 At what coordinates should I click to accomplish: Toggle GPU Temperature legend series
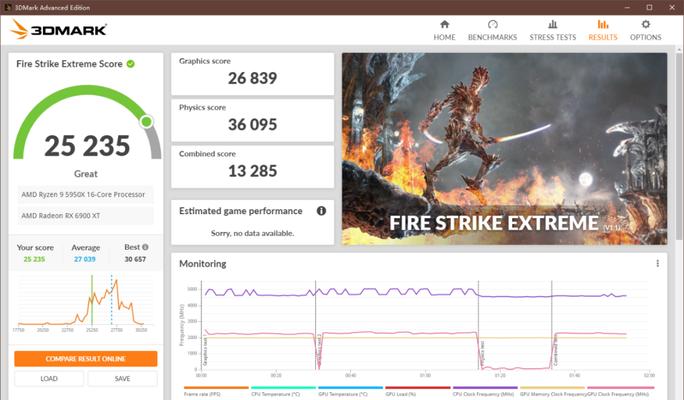point(350,391)
